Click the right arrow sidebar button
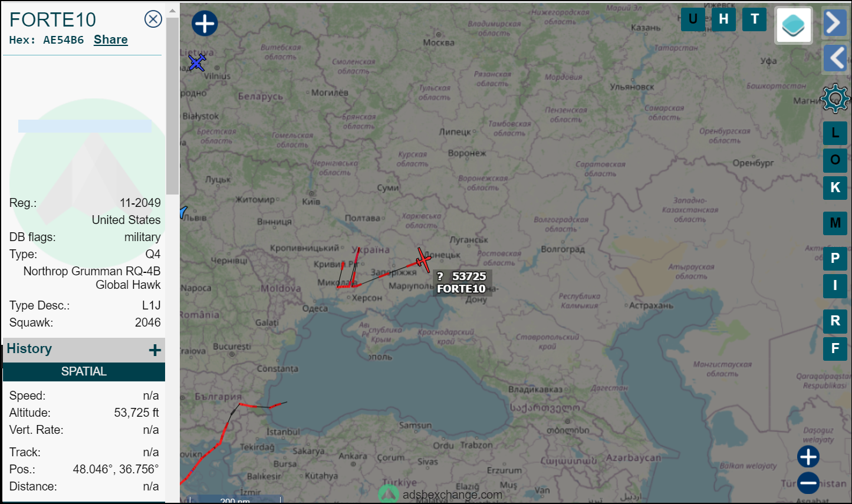 click(834, 23)
